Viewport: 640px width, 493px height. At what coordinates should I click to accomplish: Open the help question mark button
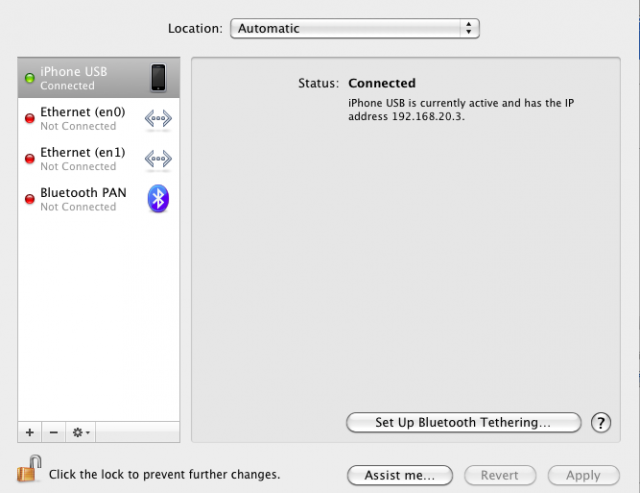tap(601, 422)
